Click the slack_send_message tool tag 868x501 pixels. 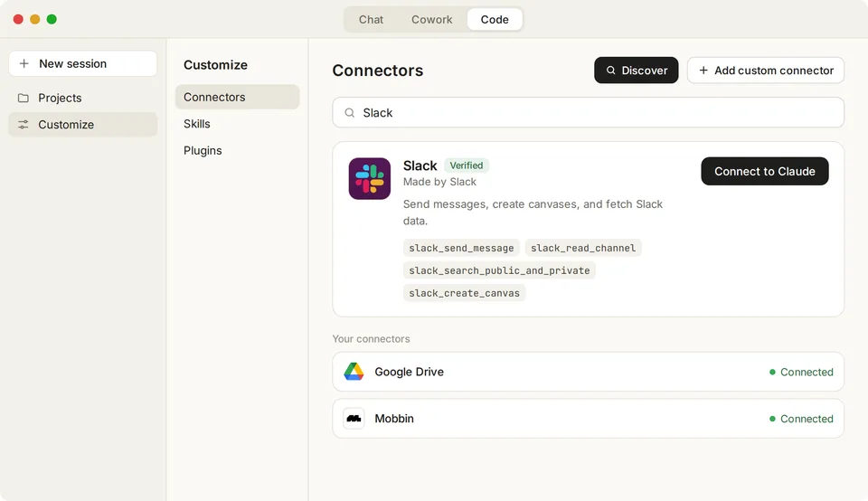click(461, 248)
